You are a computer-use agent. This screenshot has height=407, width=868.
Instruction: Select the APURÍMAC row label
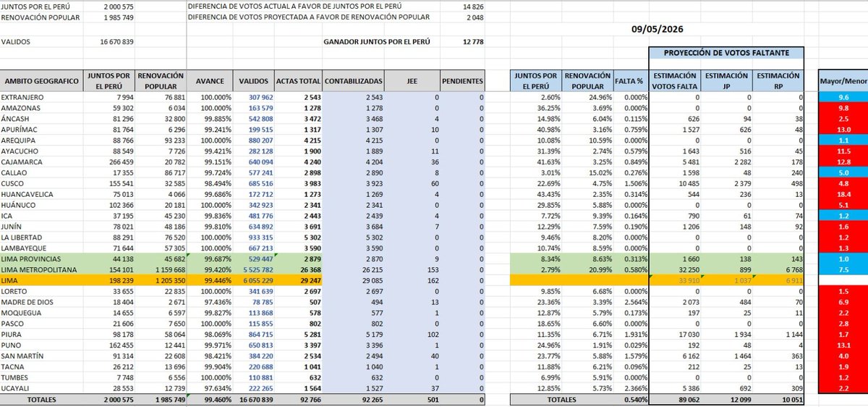click(x=20, y=129)
